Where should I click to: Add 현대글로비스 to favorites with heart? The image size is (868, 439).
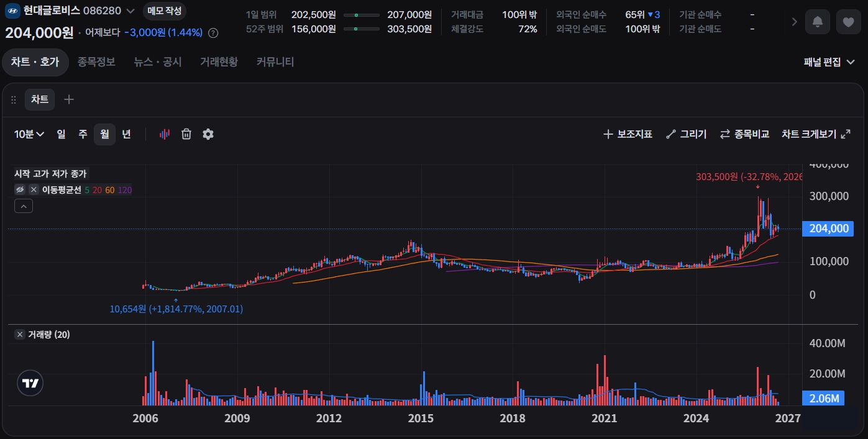848,22
